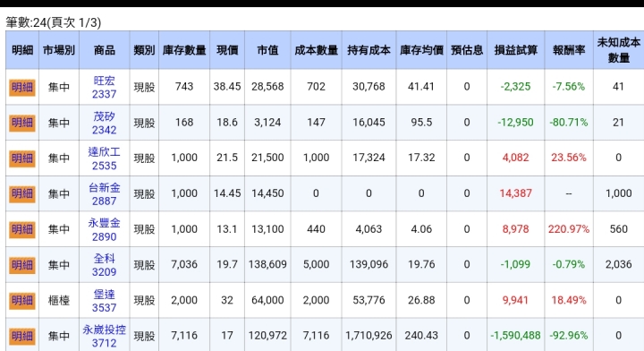The height and width of the screenshot is (351, 644).
Task: Select the 38.45 current price cell
Action: coord(227,87)
